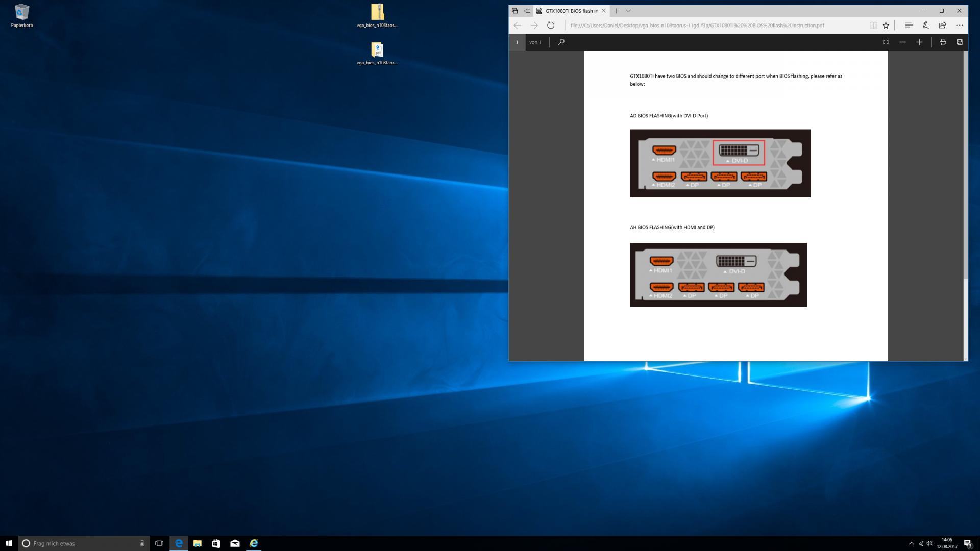
Task: Click the AD BIOS DVI-D port image
Action: point(720,163)
